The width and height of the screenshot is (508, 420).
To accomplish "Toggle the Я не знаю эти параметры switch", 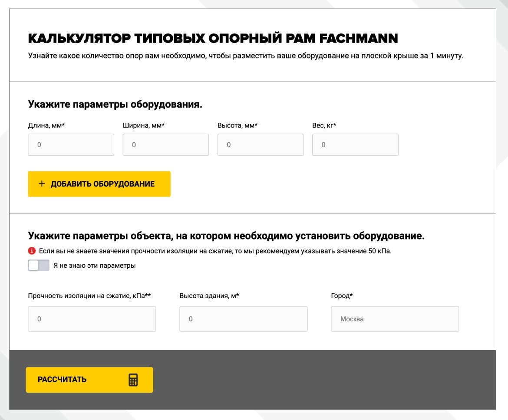I will (39, 265).
